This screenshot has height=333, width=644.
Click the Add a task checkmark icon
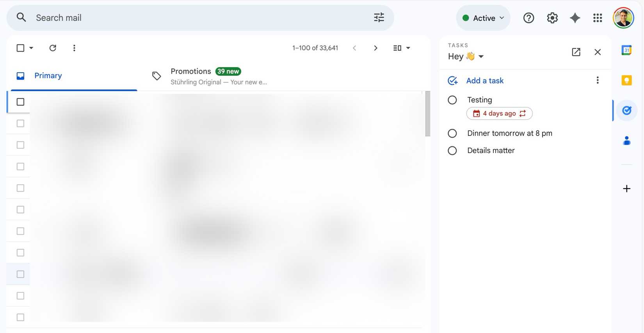tap(453, 80)
